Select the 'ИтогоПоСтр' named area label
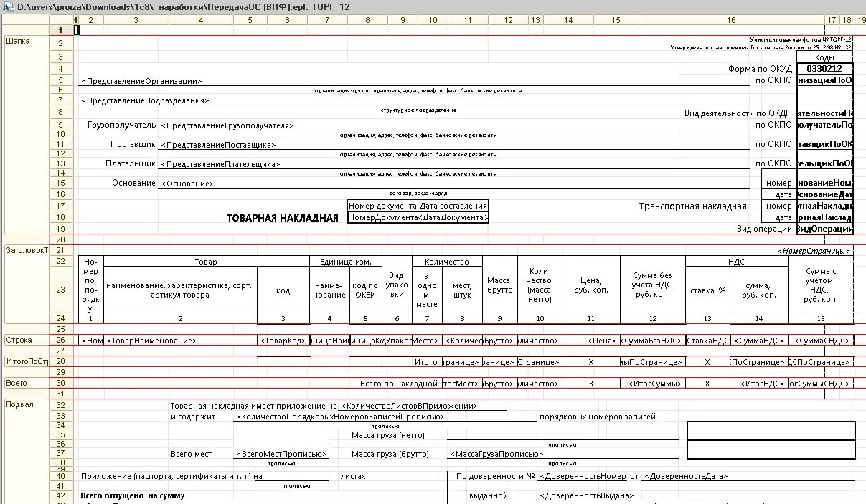This screenshot has width=866, height=504. [x=27, y=361]
